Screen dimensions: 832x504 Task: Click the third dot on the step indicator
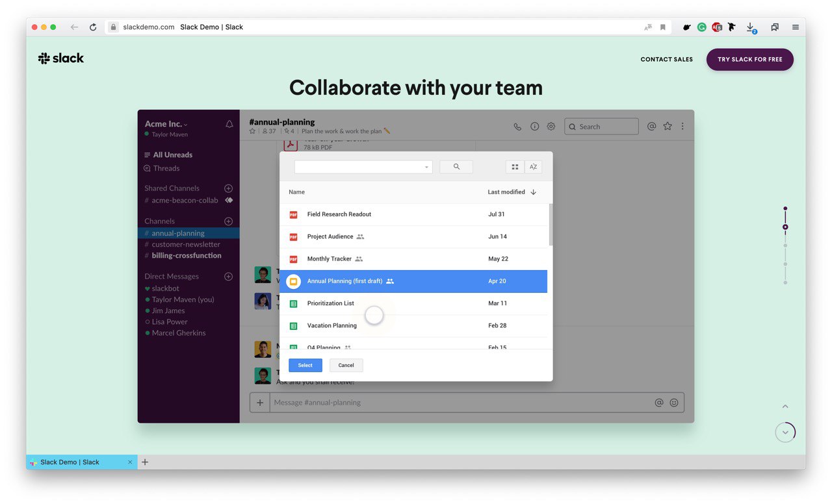pyautogui.click(x=785, y=246)
